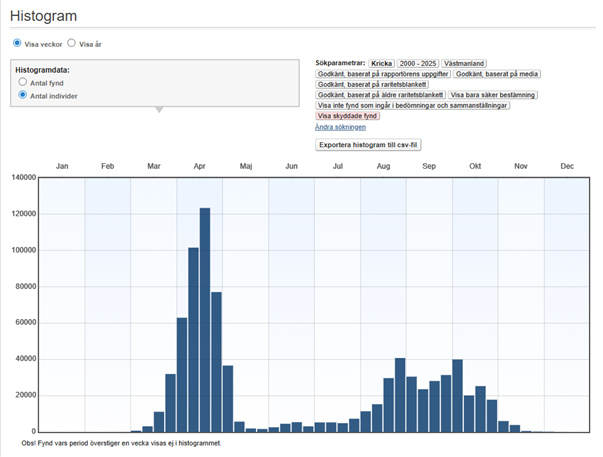The width and height of the screenshot is (603, 457).
Task: Select 'Antal individer' radio option
Action: click(23, 95)
